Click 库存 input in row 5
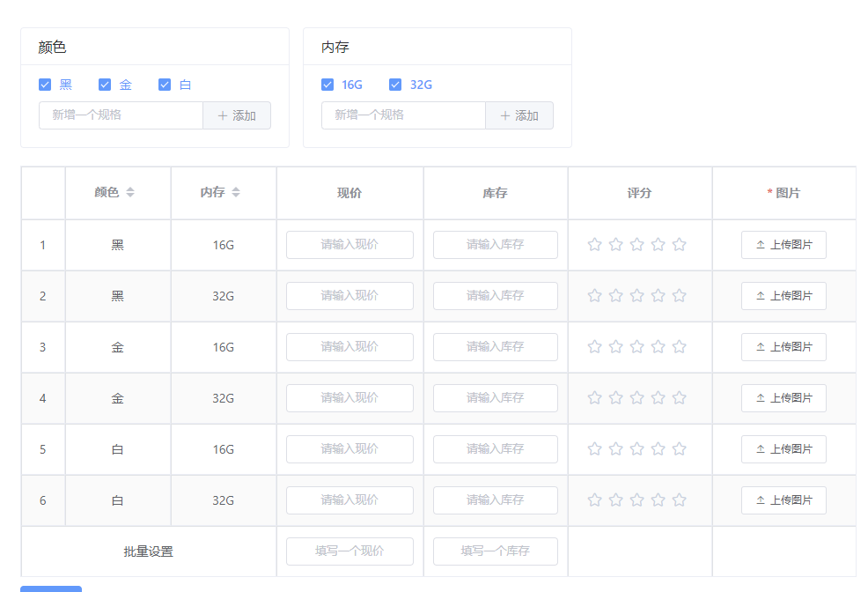The width and height of the screenshot is (868, 592). 495,449
